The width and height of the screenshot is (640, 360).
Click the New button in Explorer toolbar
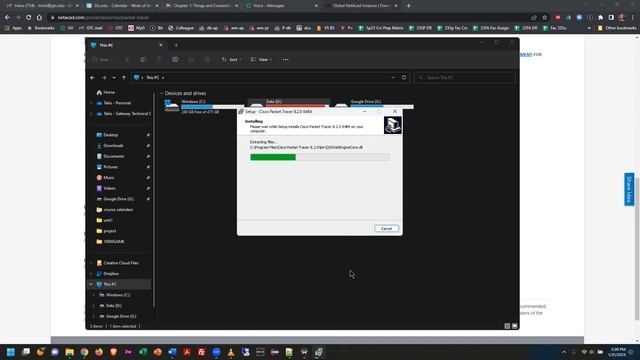pyautogui.click(x=102, y=60)
